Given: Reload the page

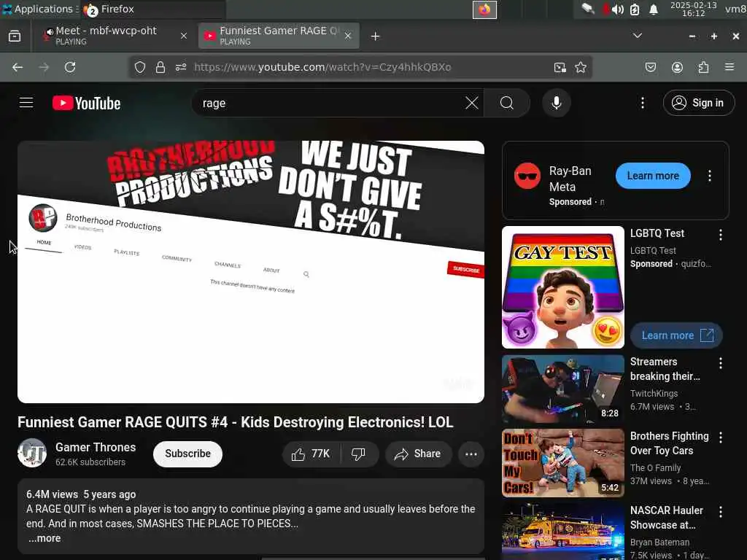Looking at the screenshot, I should click(x=70, y=67).
